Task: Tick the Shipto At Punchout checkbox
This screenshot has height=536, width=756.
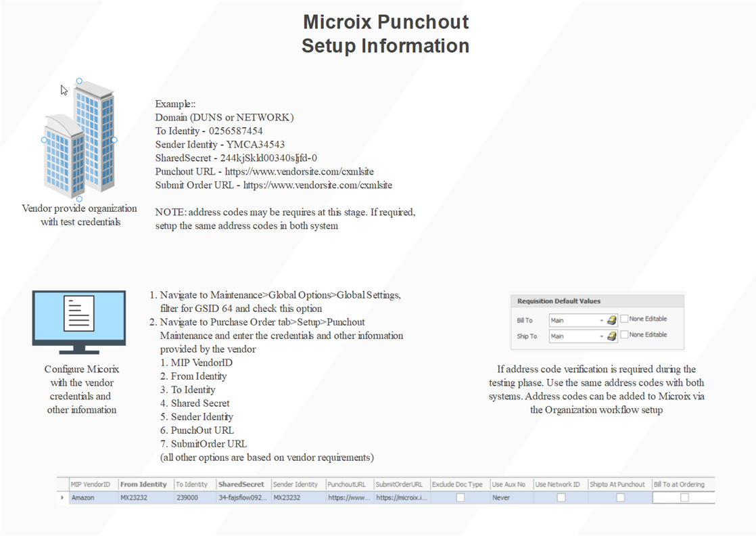Action: point(620,498)
